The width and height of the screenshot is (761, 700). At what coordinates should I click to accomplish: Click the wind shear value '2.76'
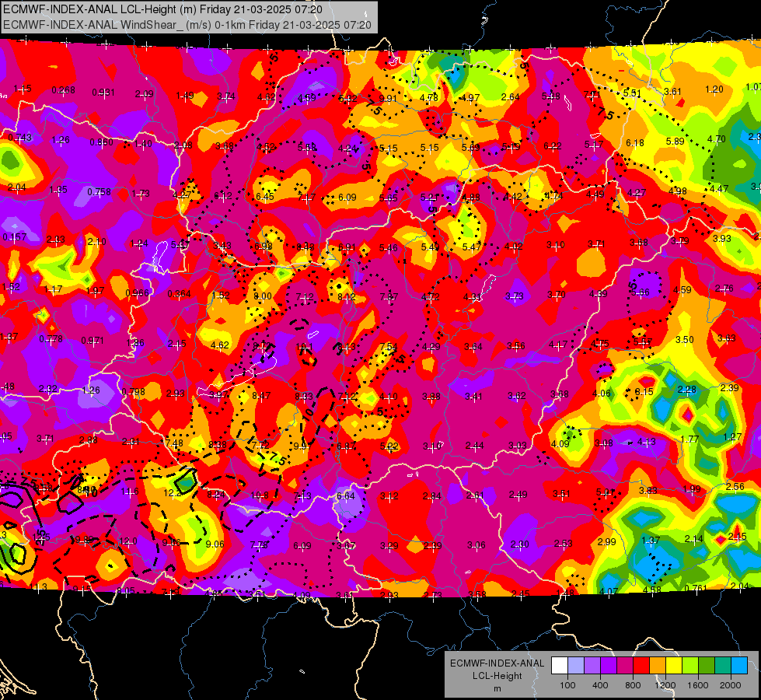(x=724, y=288)
